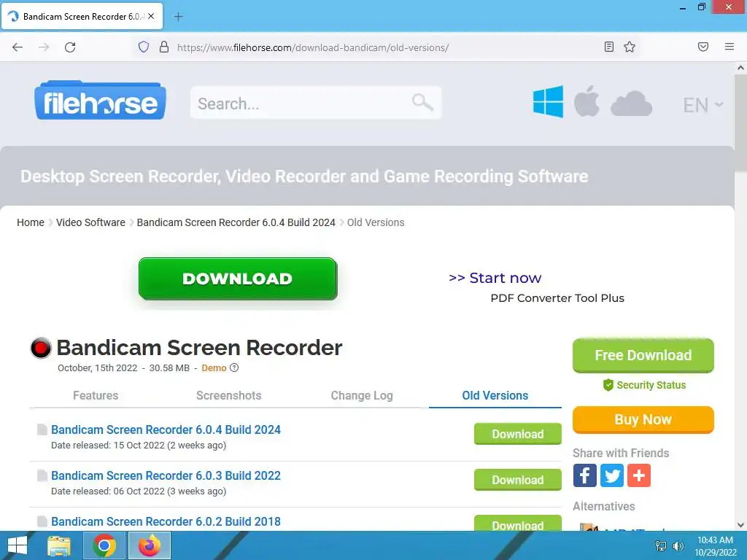Select the Apple Mac platform icon

pos(587,101)
